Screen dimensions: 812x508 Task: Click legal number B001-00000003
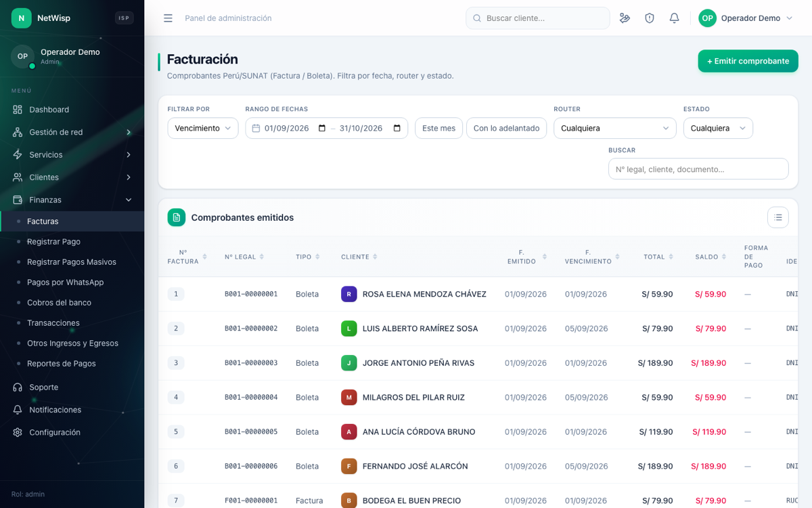pyautogui.click(x=251, y=363)
